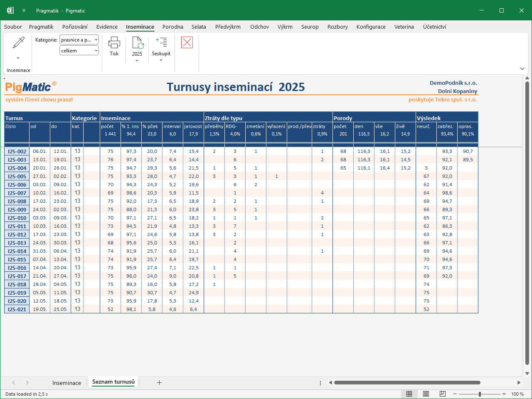Switch to Page Break Preview icon

click(x=443, y=394)
